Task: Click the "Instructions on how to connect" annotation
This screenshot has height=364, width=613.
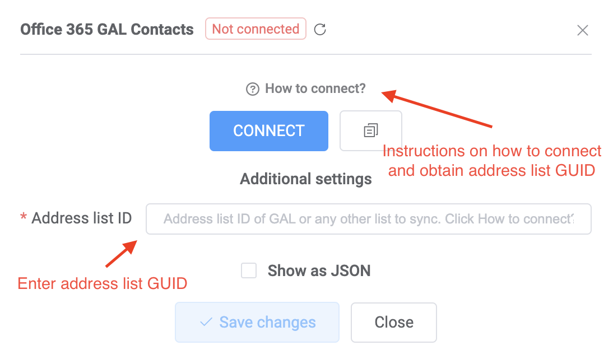Action: [x=493, y=161]
